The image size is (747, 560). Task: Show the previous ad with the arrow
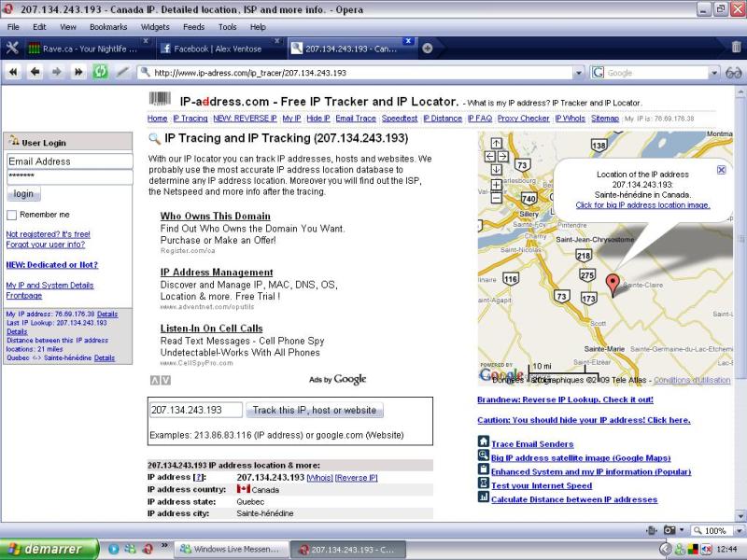(155, 380)
